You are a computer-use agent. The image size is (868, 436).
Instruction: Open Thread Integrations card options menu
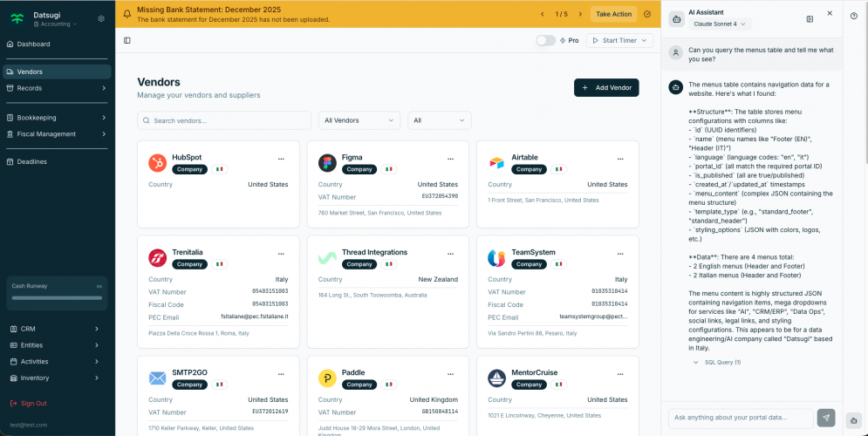(x=451, y=254)
